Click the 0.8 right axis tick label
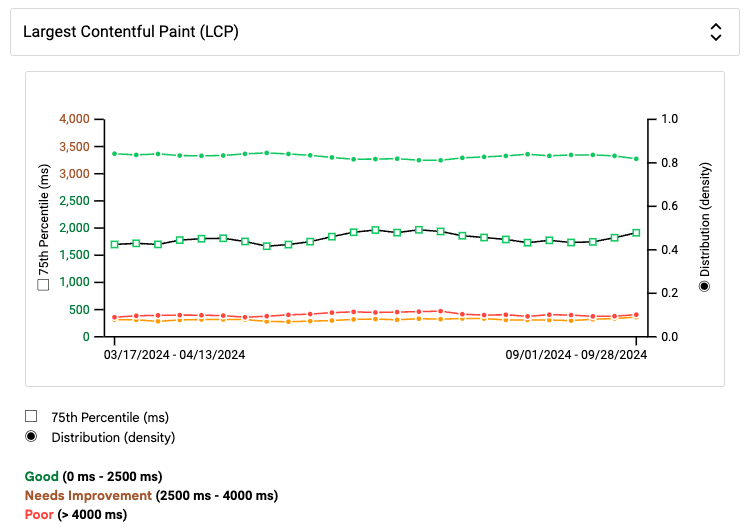This screenshot has height=529, width=753. pos(669,163)
